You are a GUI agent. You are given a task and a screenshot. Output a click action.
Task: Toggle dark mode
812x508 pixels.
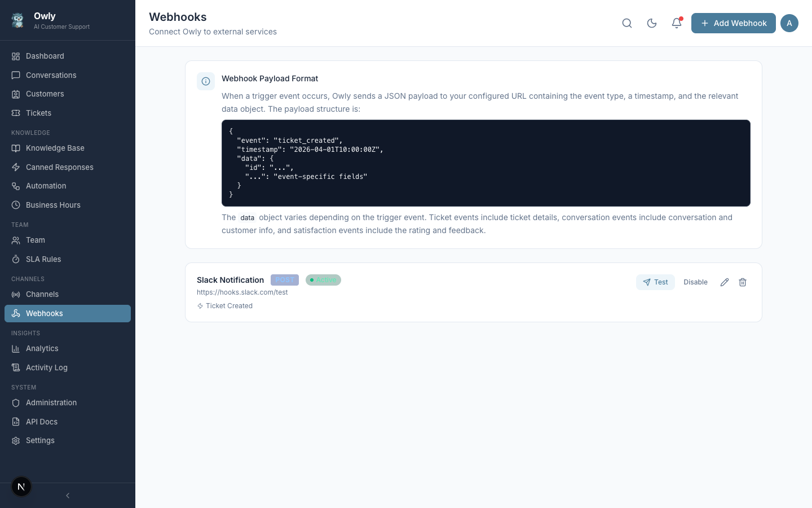652,23
